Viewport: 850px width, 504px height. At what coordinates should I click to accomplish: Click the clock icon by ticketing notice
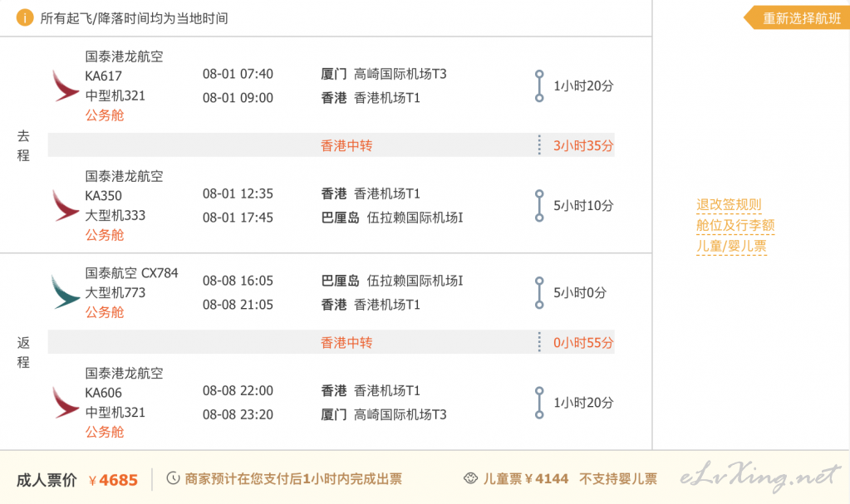(173, 478)
